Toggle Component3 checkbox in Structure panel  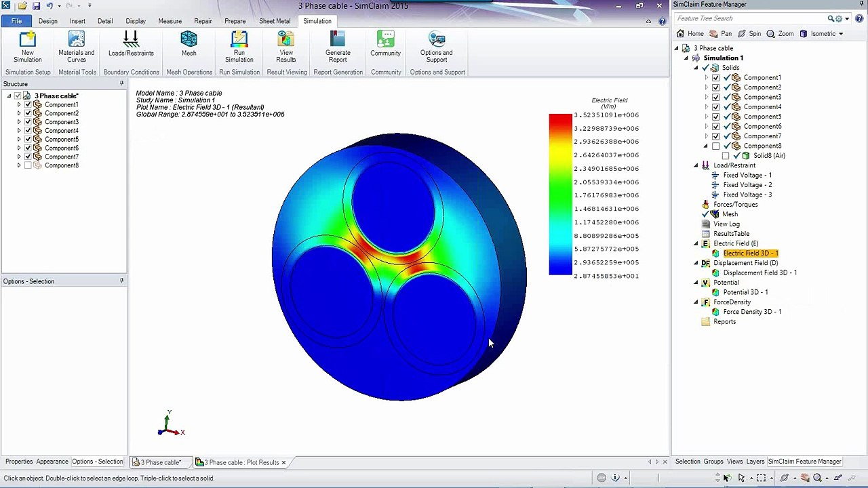coord(28,122)
